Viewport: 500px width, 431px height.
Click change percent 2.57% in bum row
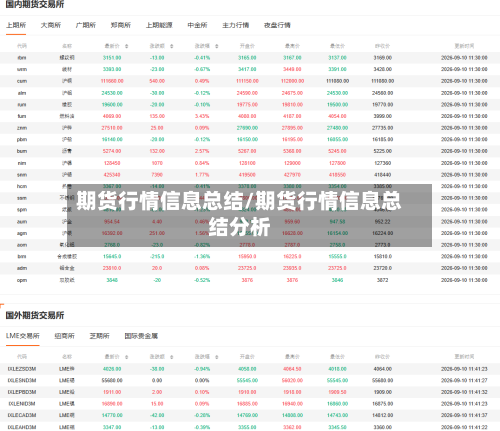point(202,151)
